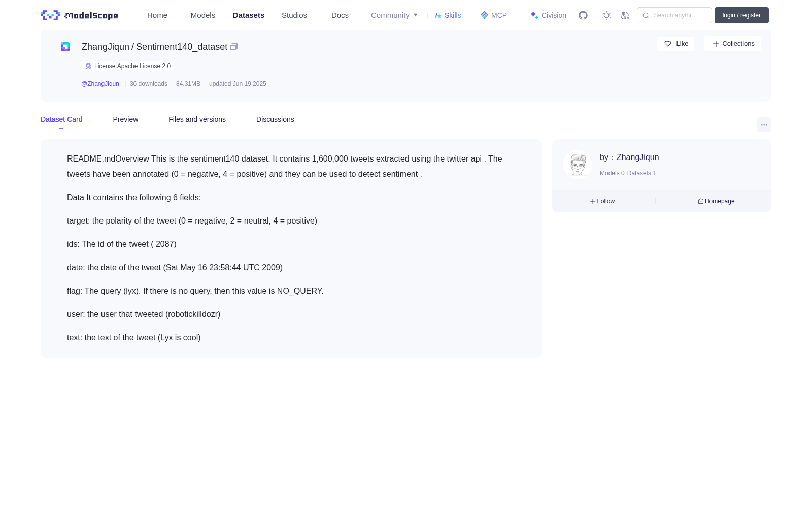Screen dimensions: 812x508
Task: Click the Datasets 1 count
Action: 641,173
